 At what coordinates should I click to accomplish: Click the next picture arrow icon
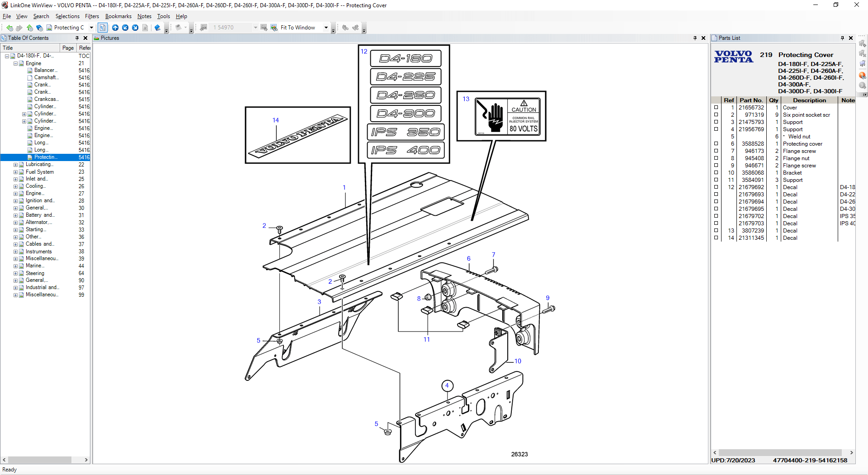264,28
